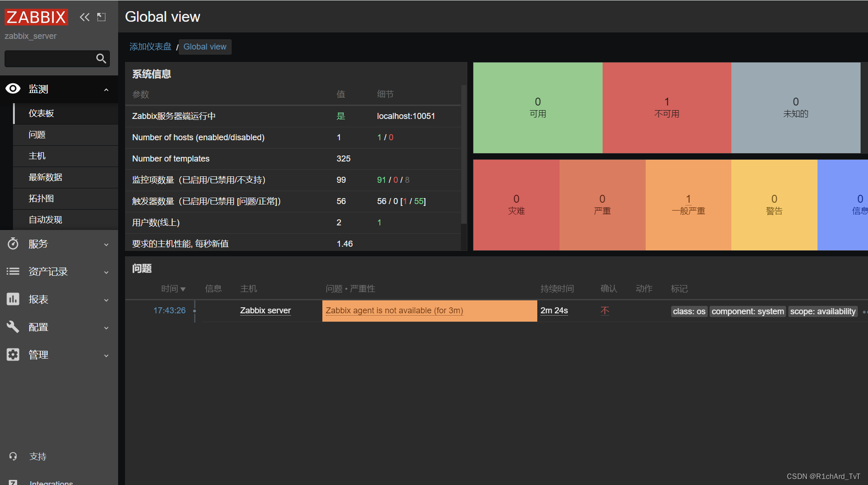868x485 pixels.
Task: Select the 服务 services clock icon
Action: click(13, 244)
